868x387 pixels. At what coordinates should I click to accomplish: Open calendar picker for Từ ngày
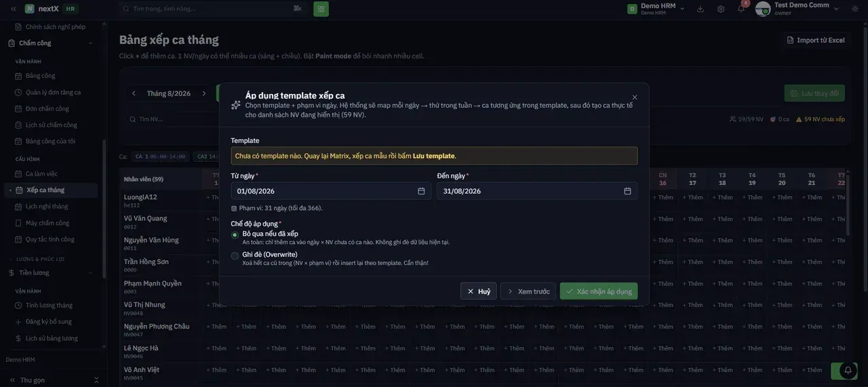click(x=421, y=191)
